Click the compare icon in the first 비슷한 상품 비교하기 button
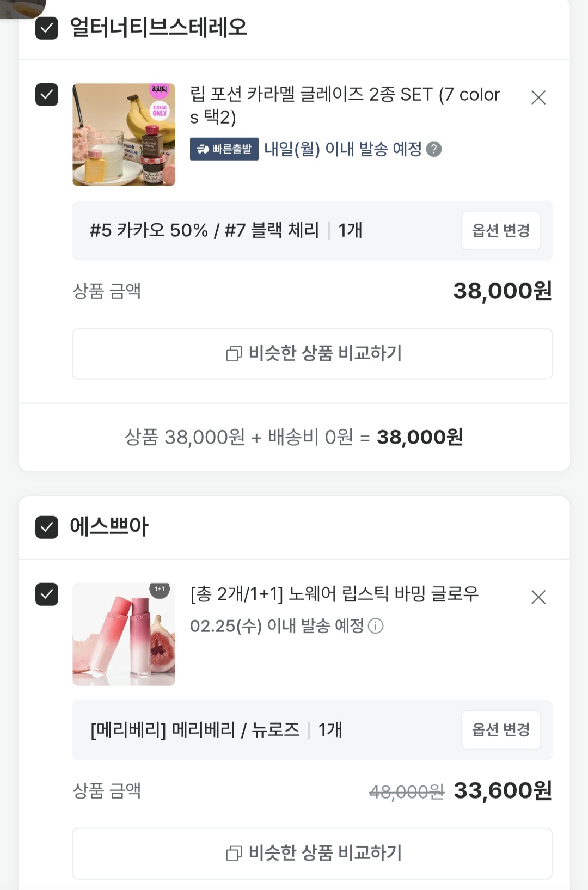This screenshot has width=588, height=890. coord(234,354)
